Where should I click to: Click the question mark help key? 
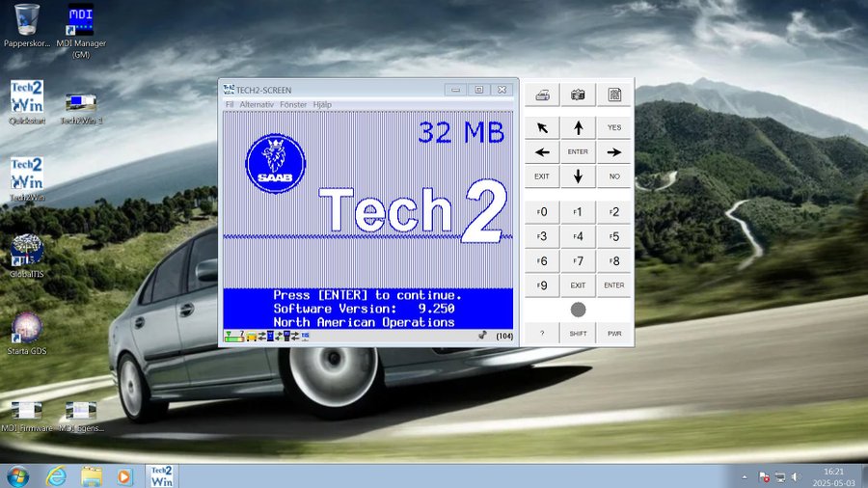click(542, 334)
